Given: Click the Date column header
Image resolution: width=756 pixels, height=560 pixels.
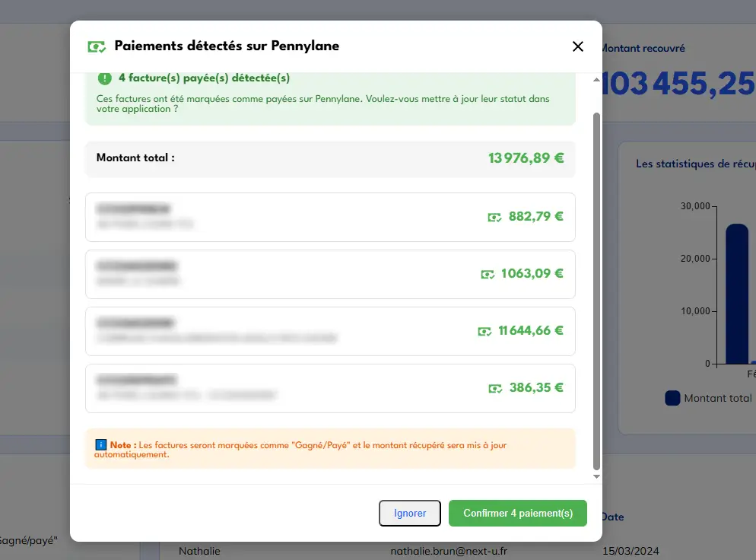Looking at the screenshot, I should (x=613, y=517).
